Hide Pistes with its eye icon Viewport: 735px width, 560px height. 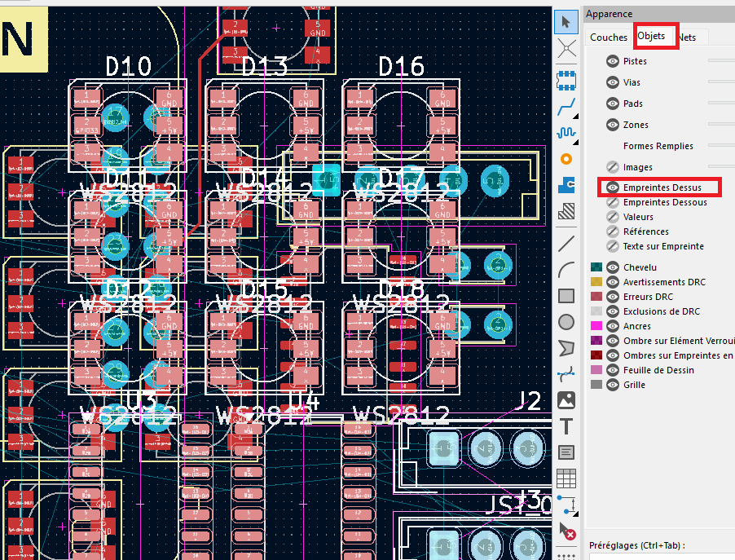(612, 61)
